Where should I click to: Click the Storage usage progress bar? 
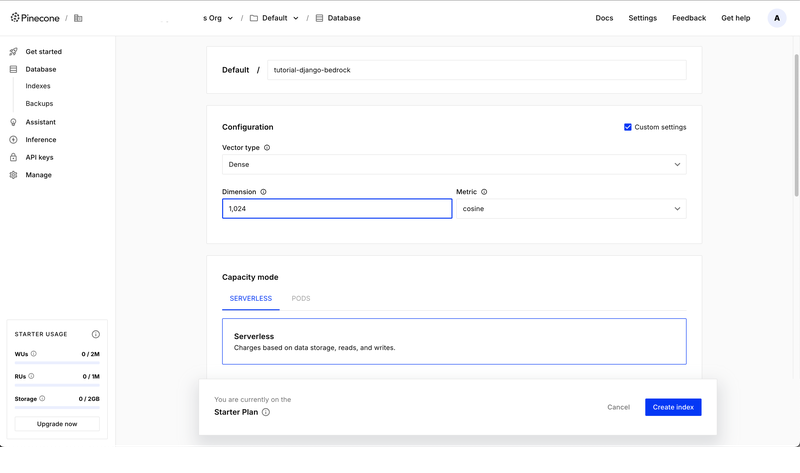pyautogui.click(x=57, y=408)
